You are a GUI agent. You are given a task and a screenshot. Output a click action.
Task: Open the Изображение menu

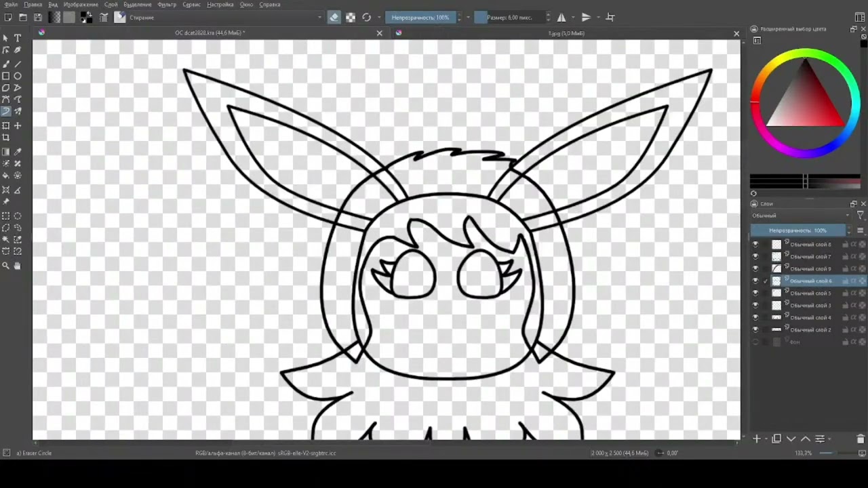(81, 4)
